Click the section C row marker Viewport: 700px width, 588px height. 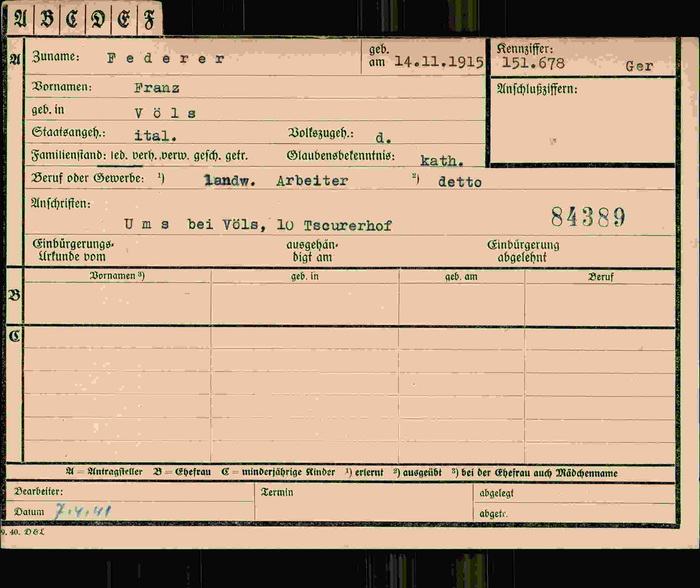coord(14,336)
